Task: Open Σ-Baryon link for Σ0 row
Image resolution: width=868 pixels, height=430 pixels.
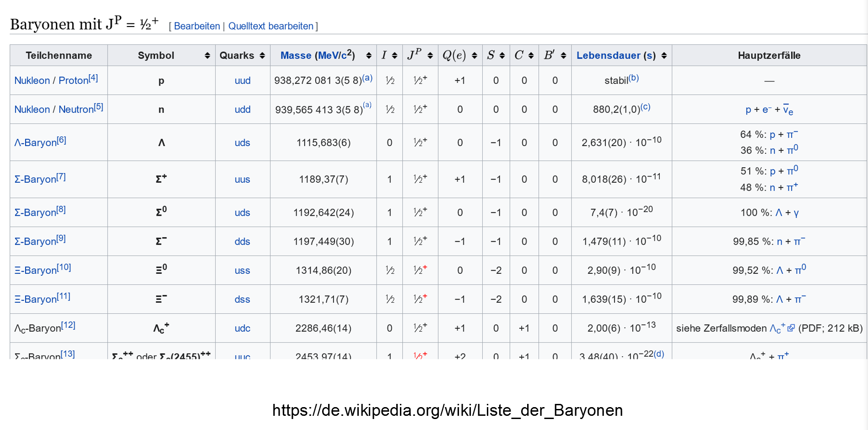Action: pos(35,212)
